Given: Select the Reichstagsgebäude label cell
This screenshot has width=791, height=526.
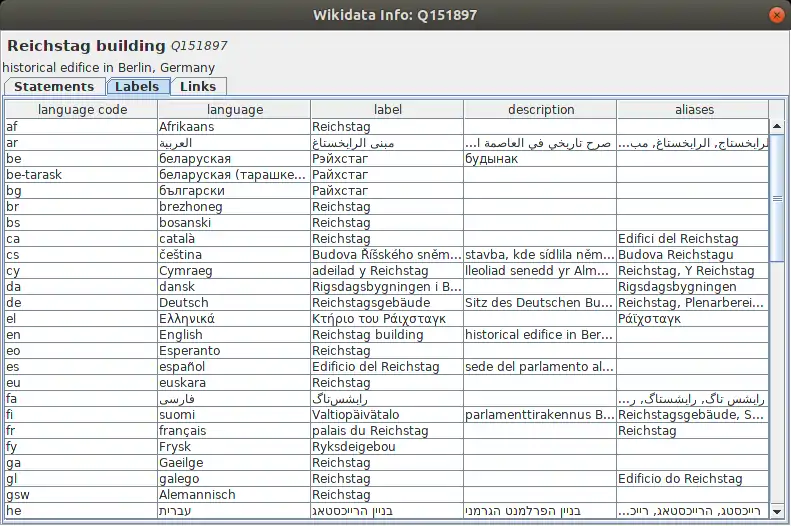Looking at the screenshot, I should 388,303.
